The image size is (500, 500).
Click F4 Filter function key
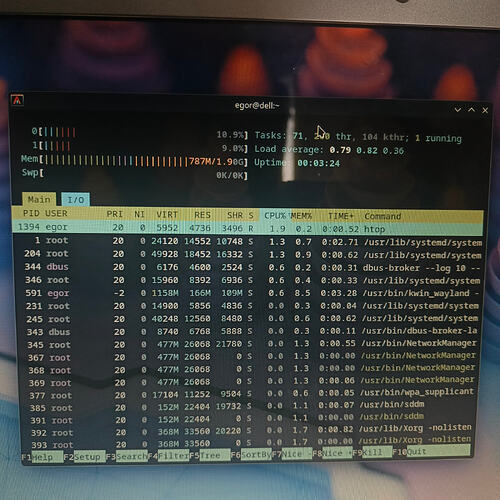pyautogui.click(x=168, y=455)
